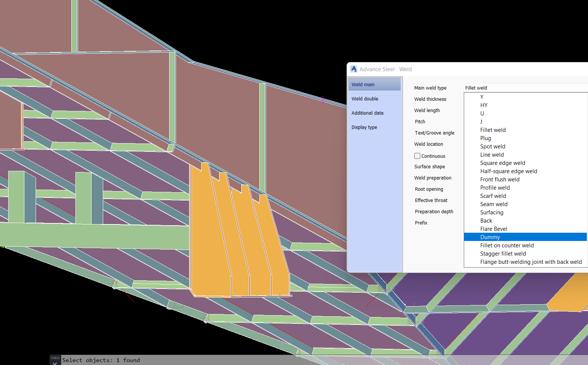Switch to the Display type tab
The image size is (588, 365).
[x=364, y=127]
